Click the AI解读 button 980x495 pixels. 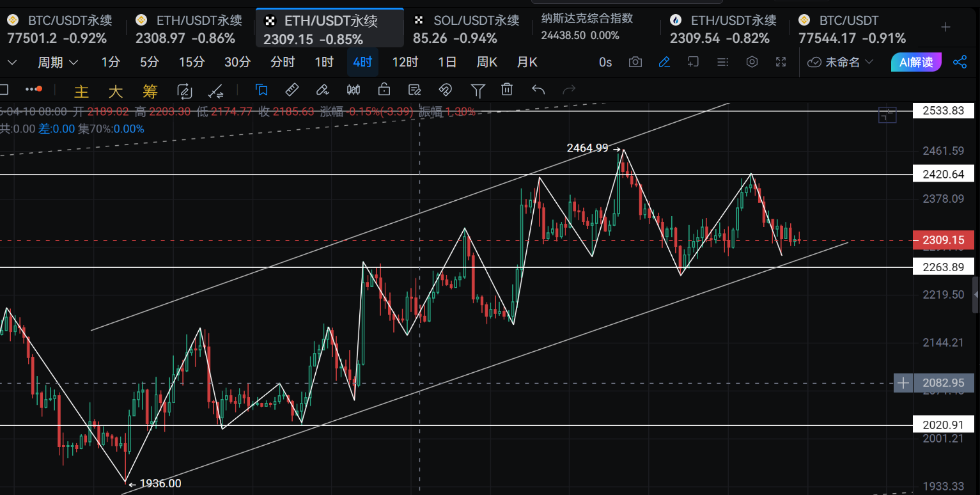click(915, 62)
